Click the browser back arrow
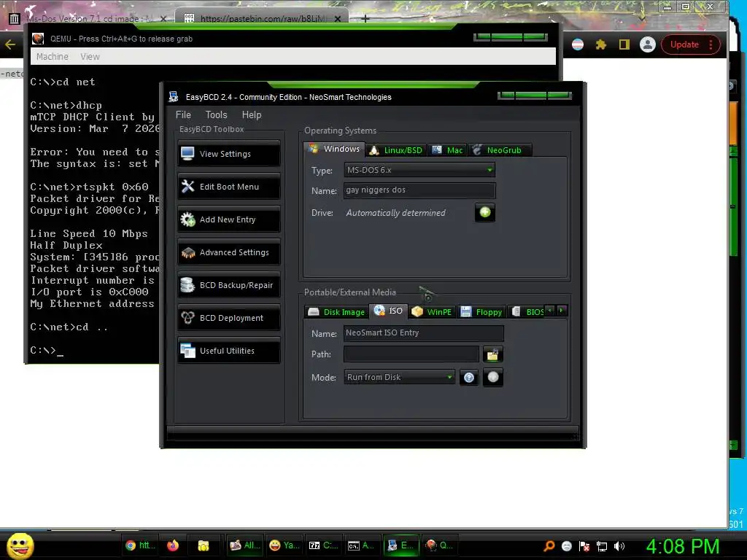747x560 pixels. tap(10, 44)
